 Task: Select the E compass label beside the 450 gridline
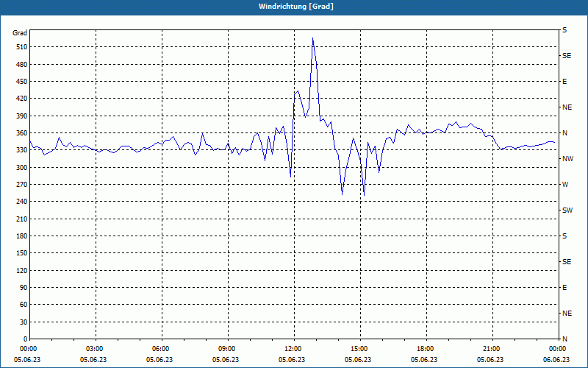point(564,82)
